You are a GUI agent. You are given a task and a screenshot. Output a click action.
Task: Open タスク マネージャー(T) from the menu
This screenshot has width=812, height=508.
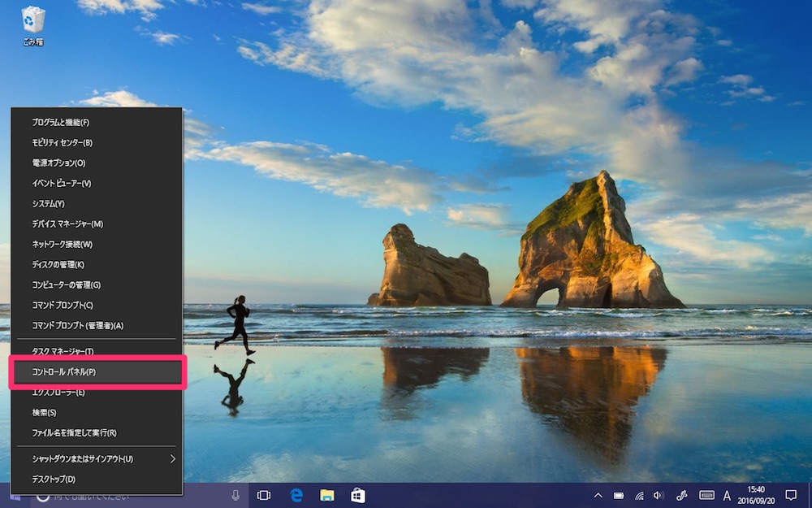coord(97,351)
